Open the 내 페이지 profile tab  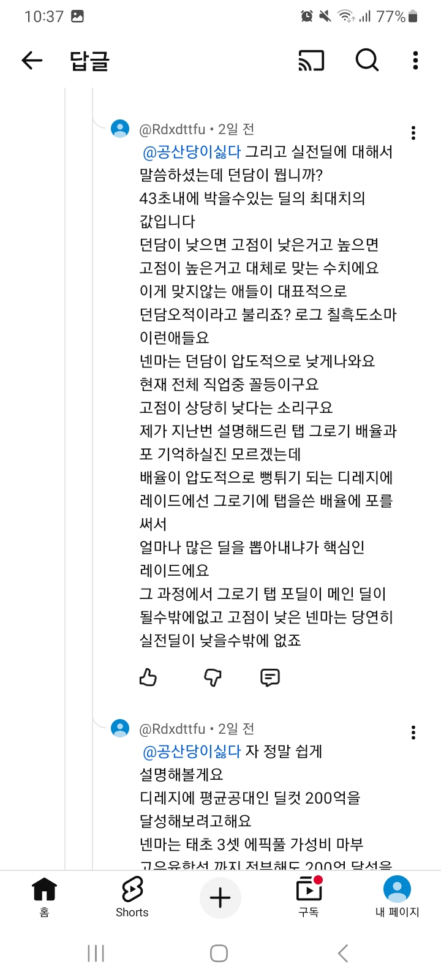(397, 897)
